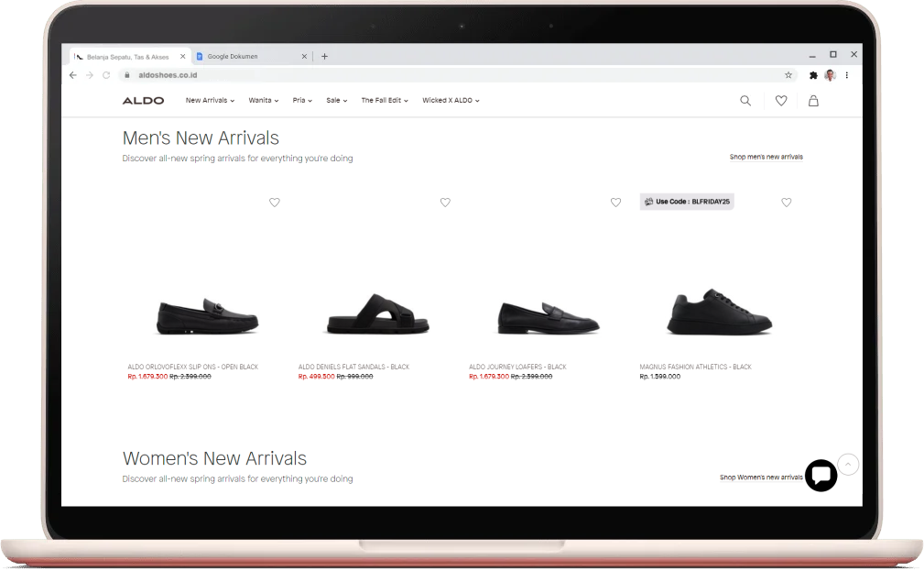Open the browser extensions puzzle icon
The width and height of the screenshot is (924, 571).
pyautogui.click(x=812, y=75)
